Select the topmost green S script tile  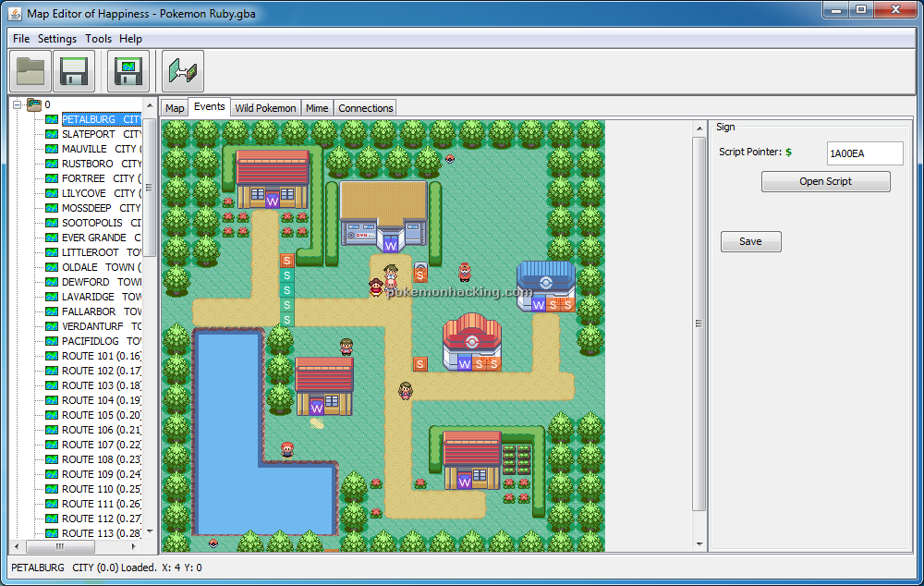(287, 275)
